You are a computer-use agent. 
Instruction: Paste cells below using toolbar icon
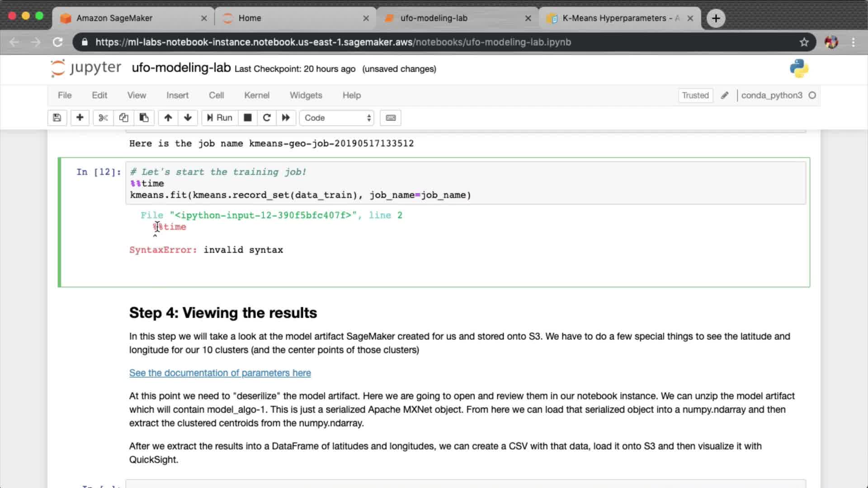(144, 118)
